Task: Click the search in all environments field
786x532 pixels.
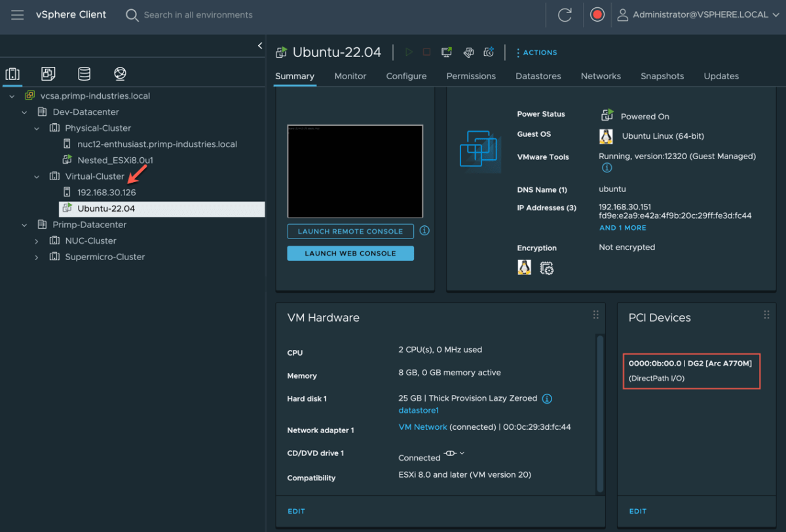Action: click(196, 14)
